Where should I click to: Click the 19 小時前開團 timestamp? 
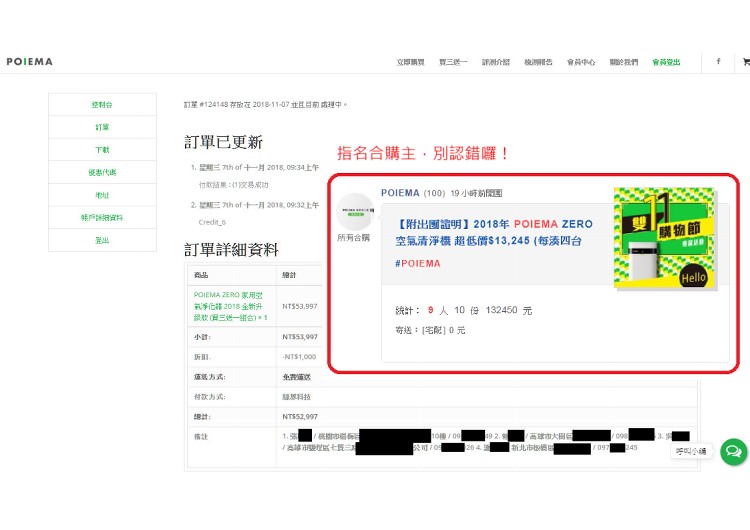pyautogui.click(x=476, y=193)
